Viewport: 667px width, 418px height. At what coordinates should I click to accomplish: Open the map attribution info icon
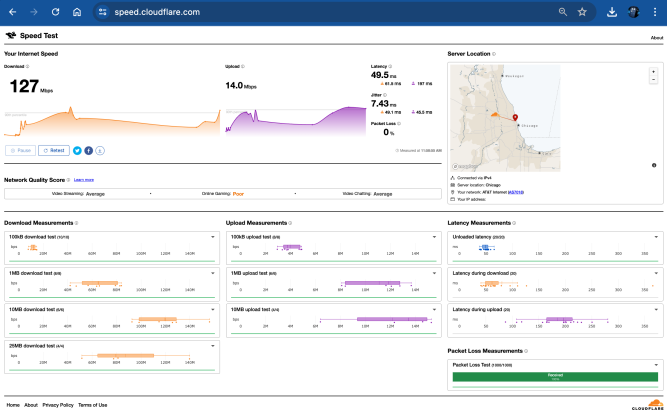tap(654, 165)
